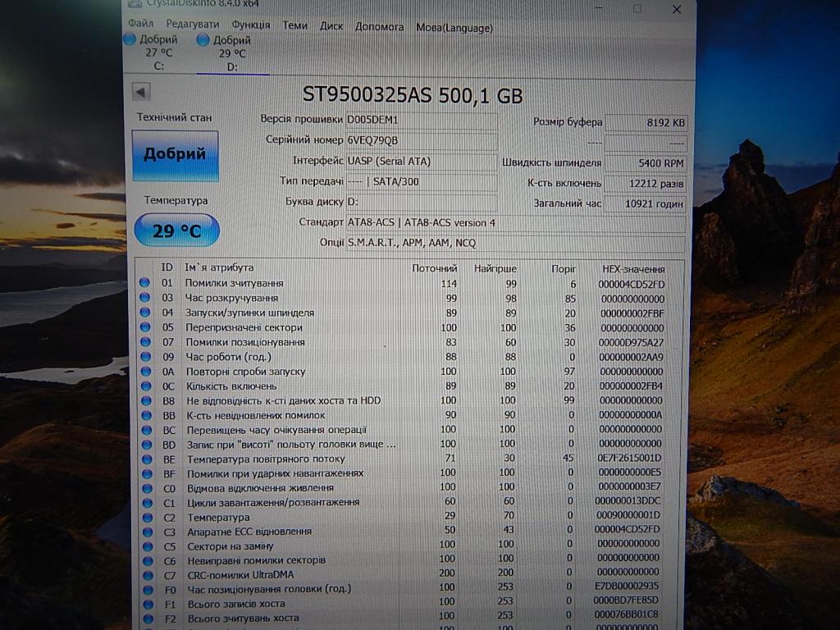Click the Поточний column header

point(434,268)
